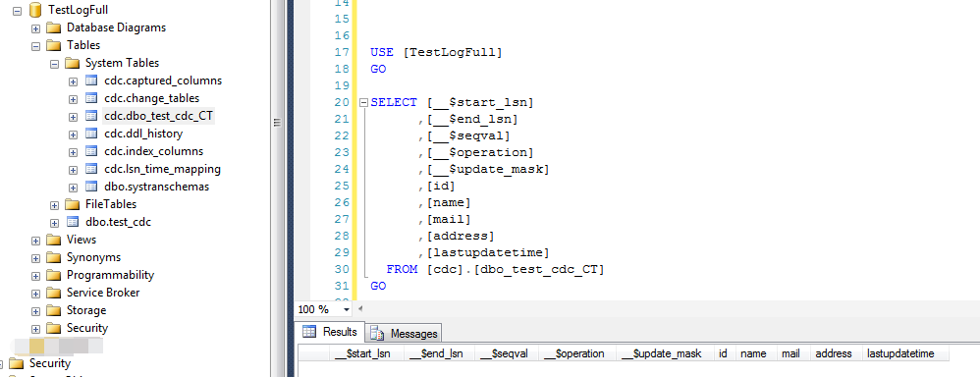980x377 pixels.
Task: Expand the server-level Security folder
Action: [2, 364]
